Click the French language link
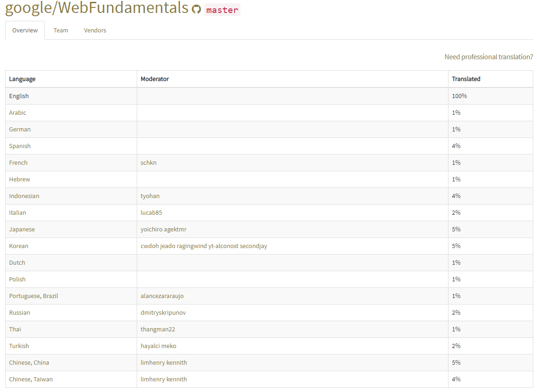Screen dimensions: 537x392 (x=19, y=163)
